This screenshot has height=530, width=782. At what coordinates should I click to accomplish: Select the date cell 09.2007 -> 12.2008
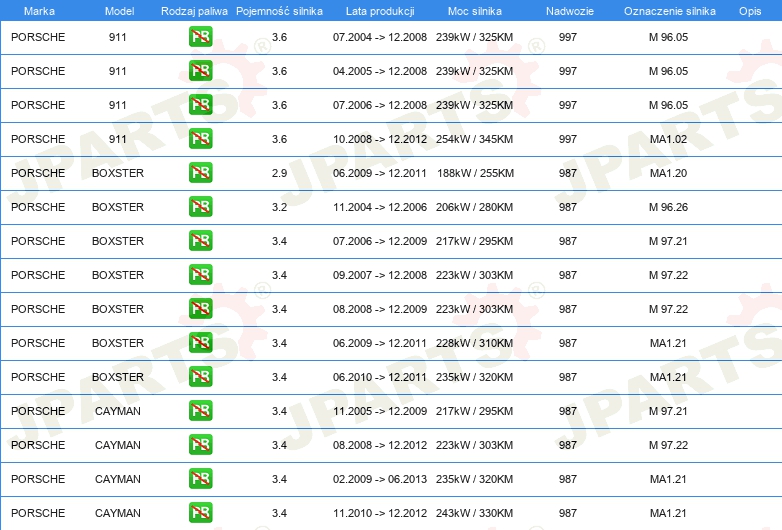(380, 275)
